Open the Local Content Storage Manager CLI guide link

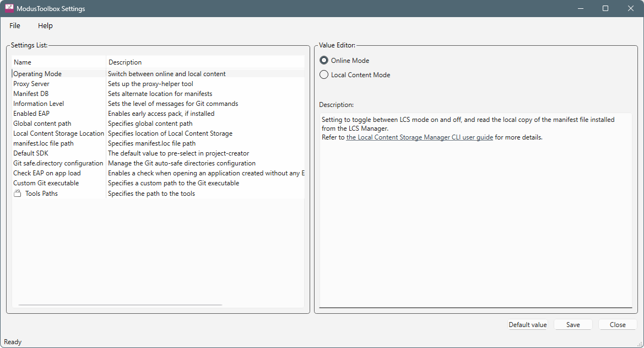point(419,137)
